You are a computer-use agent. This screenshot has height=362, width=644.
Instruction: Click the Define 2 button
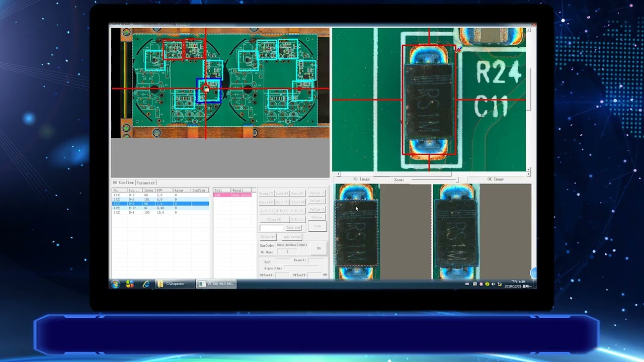(x=316, y=201)
